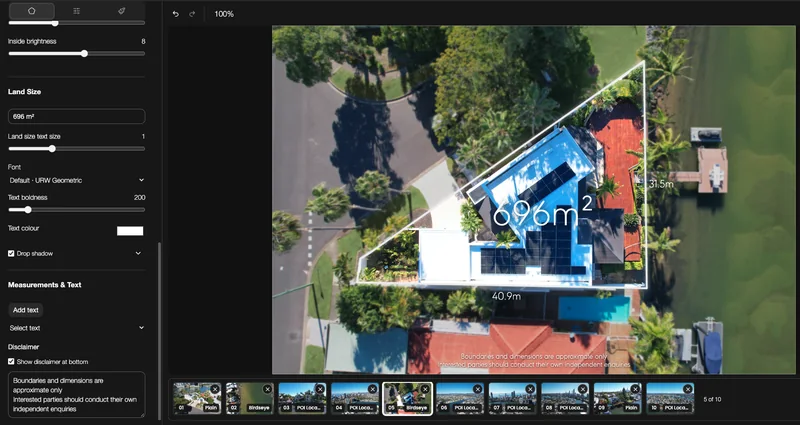Open the grid list tab icon
Image resolution: width=800 pixels, height=425 pixels.
77,11
